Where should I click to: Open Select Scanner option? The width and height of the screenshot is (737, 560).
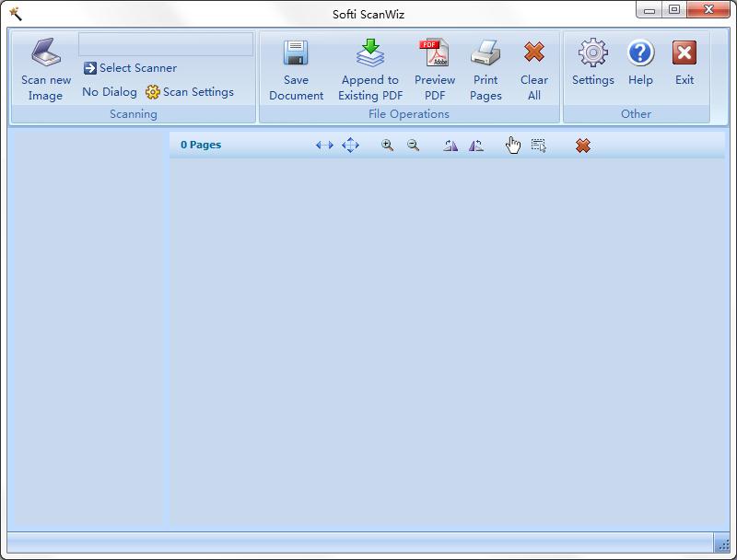tap(130, 68)
